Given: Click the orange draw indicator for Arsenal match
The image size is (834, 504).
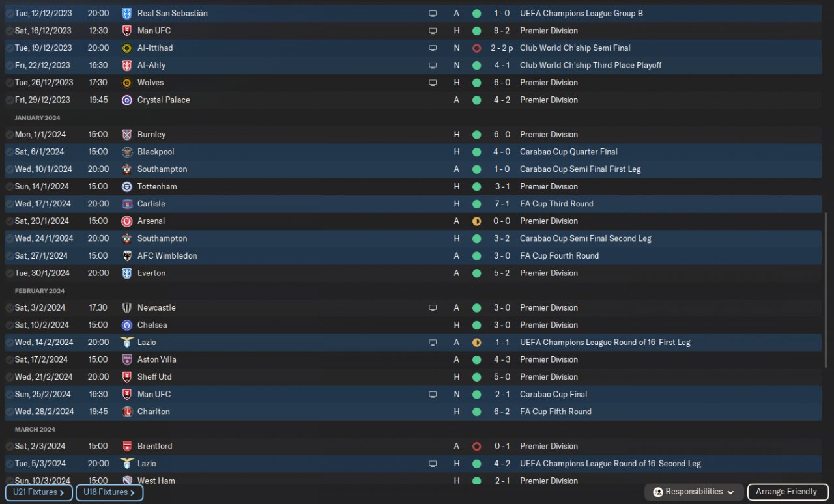Looking at the screenshot, I should pyautogui.click(x=476, y=221).
